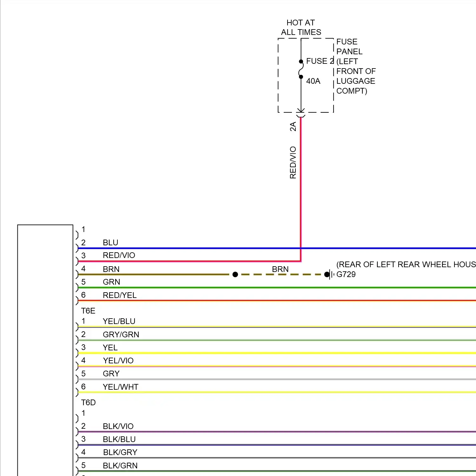This screenshot has width=476, height=476.
Task: Click the GRY wire label
Action: tap(111, 374)
